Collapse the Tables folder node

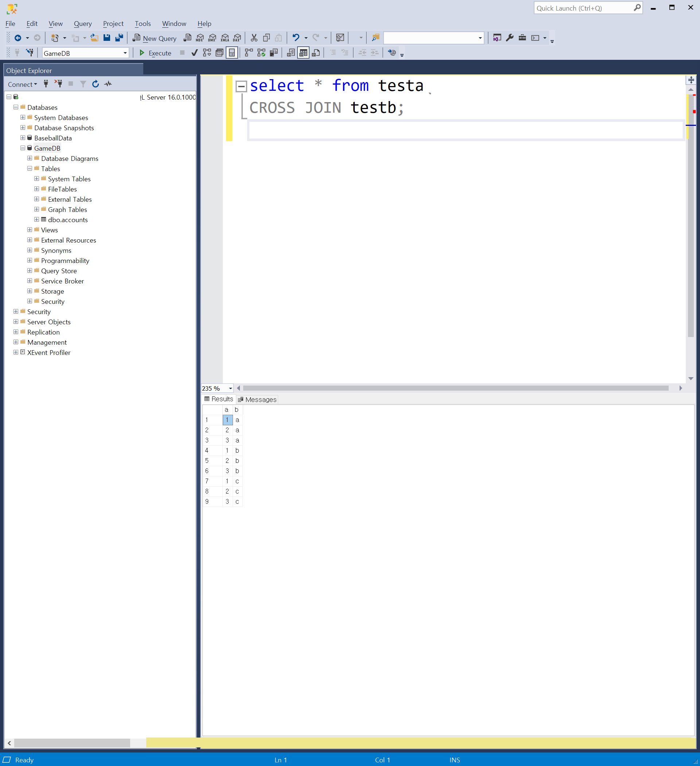[x=30, y=168]
